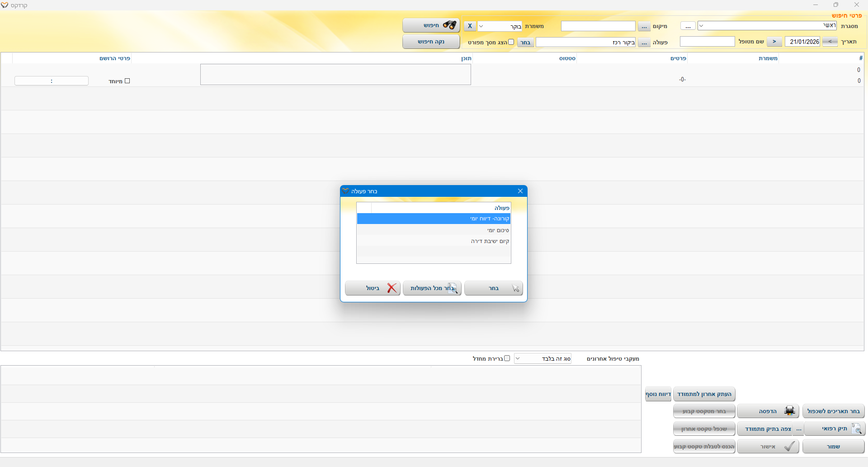Open the משמרת dropdown showing בוקר
Image resolution: width=868 pixels, height=467 pixels.
pos(481,26)
